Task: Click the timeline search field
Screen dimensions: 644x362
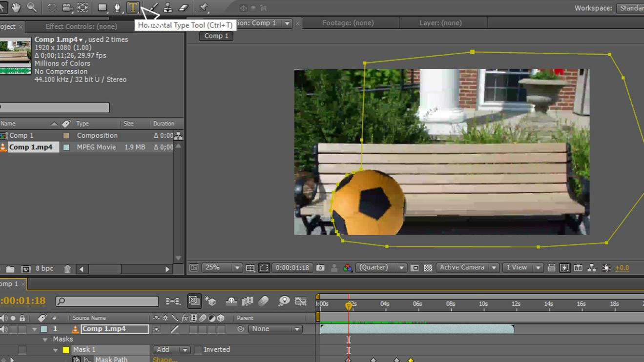Action: pos(107,302)
